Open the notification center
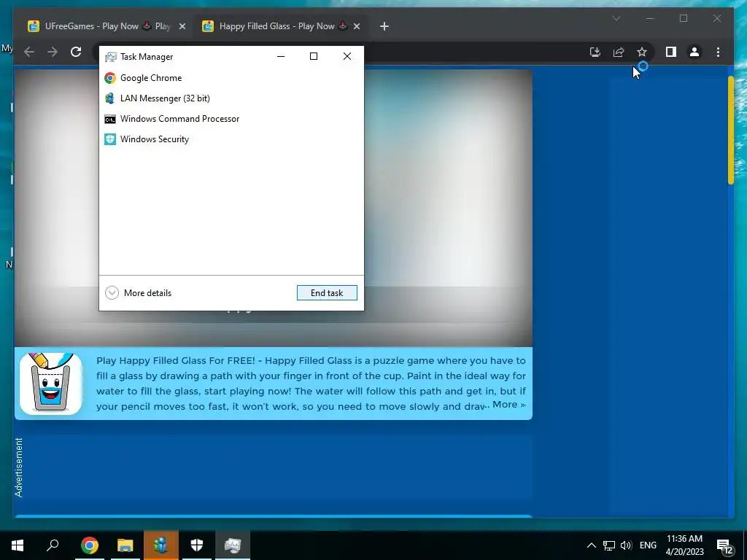747x560 pixels. tap(725, 546)
